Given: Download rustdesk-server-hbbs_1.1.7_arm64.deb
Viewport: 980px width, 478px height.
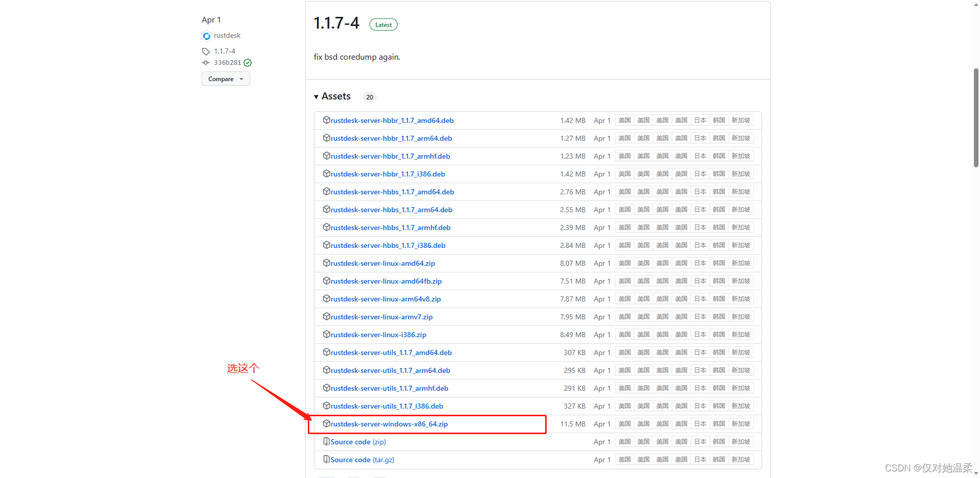Looking at the screenshot, I should click(x=391, y=210).
